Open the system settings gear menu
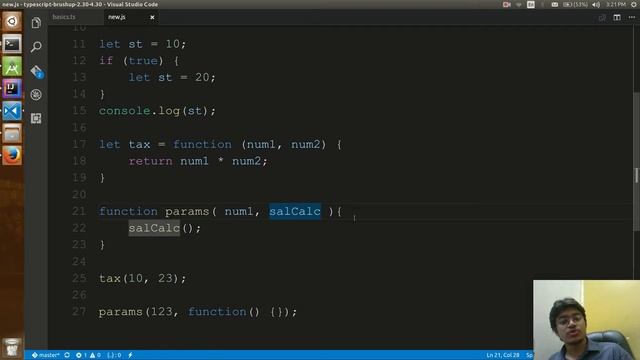 click(x=634, y=4)
